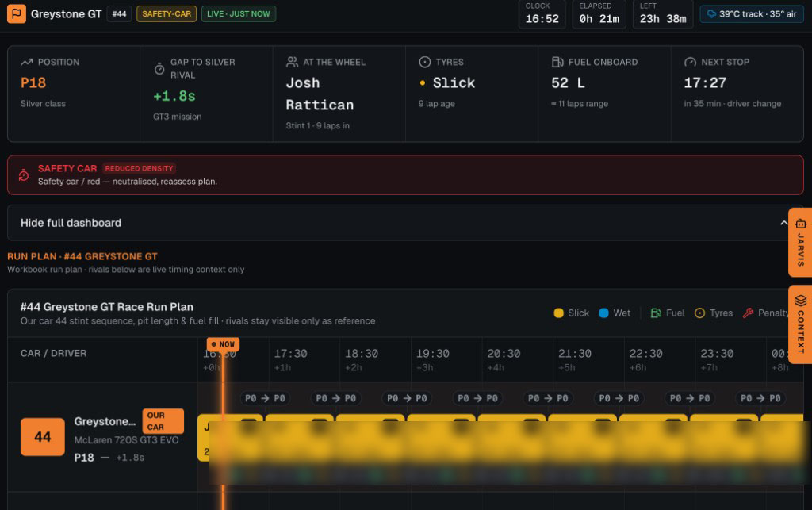The height and width of the screenshot is (510, 812).
Task: Click the McLaren 720S GT3 EVO label
Action: tap(126, 440)
